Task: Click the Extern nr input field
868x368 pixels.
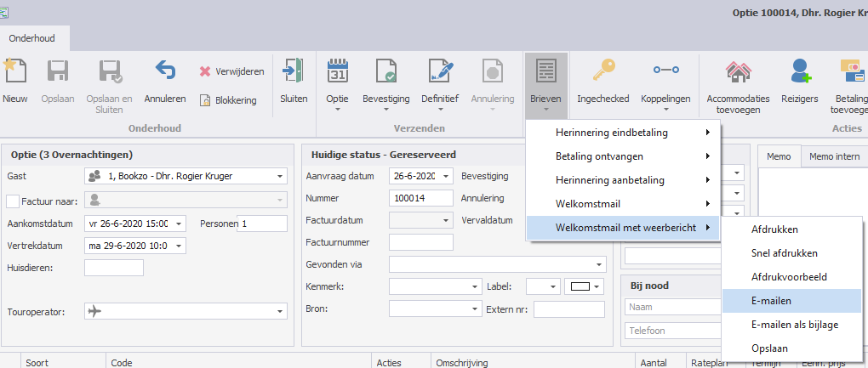Action: point(569,309)
